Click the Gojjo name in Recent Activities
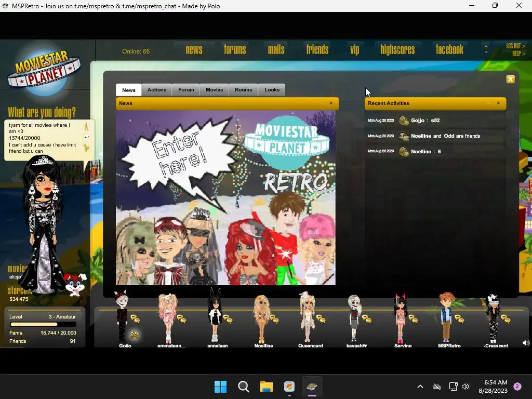 417,121
